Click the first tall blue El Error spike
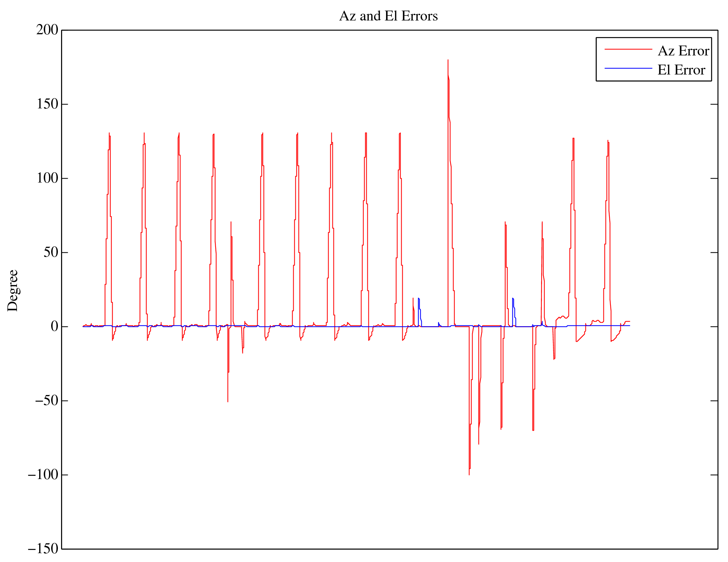The height and width of the screenshot is (562, 728). (419, 299)
